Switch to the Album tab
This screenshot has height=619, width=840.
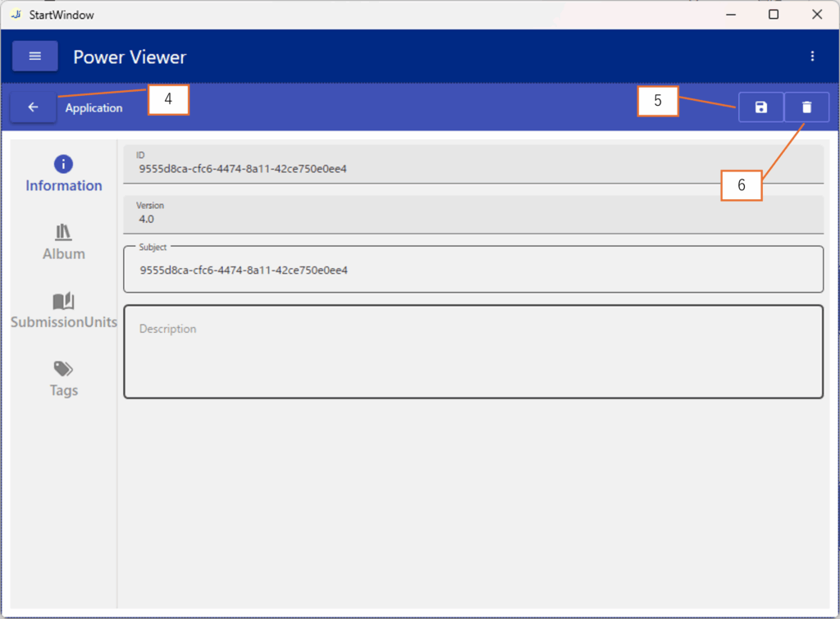[x=63, y=242]
